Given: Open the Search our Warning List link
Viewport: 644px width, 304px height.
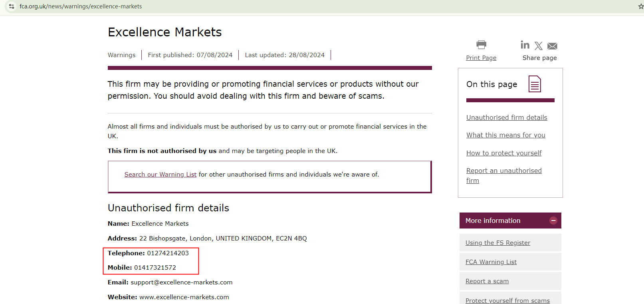Looking at the screenshot, I should [160, 175].
